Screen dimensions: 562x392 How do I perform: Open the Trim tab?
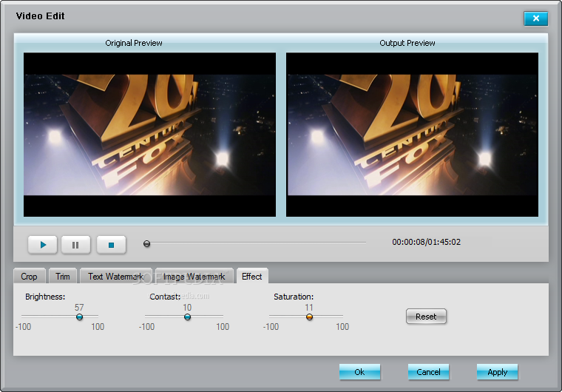63,276
